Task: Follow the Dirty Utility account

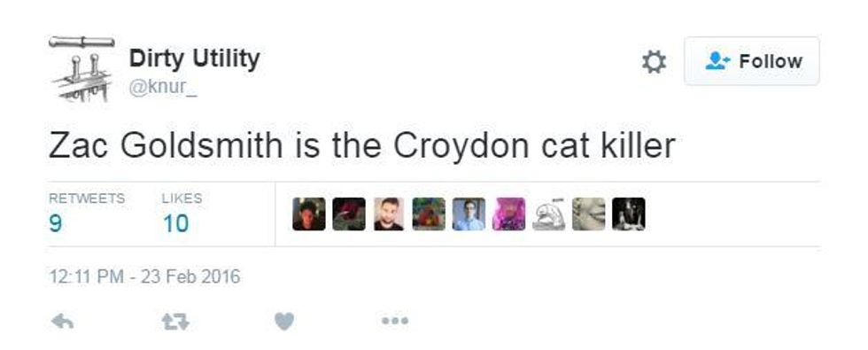Action: coord(752,61)
